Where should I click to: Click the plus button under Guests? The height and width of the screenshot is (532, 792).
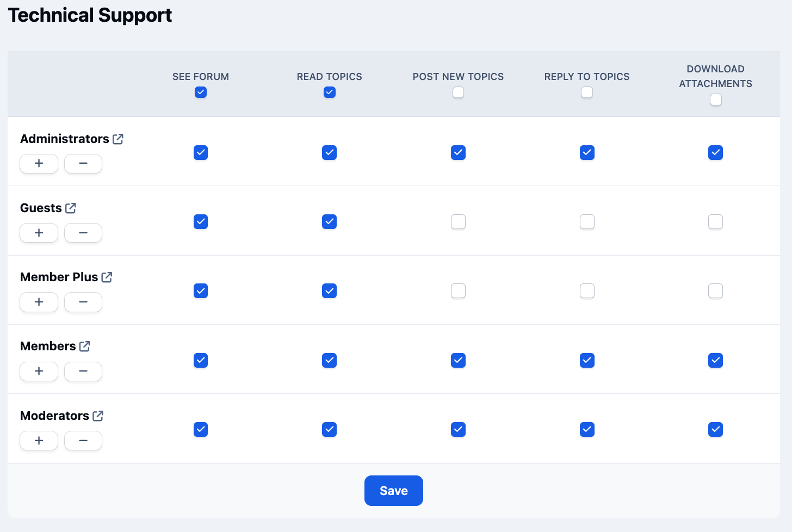(x=39, y=233)
